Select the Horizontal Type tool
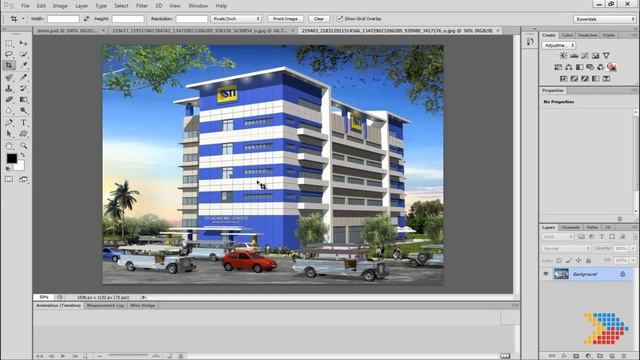The height and width of the screenshot is (360, 640). (x=23, y=122)
